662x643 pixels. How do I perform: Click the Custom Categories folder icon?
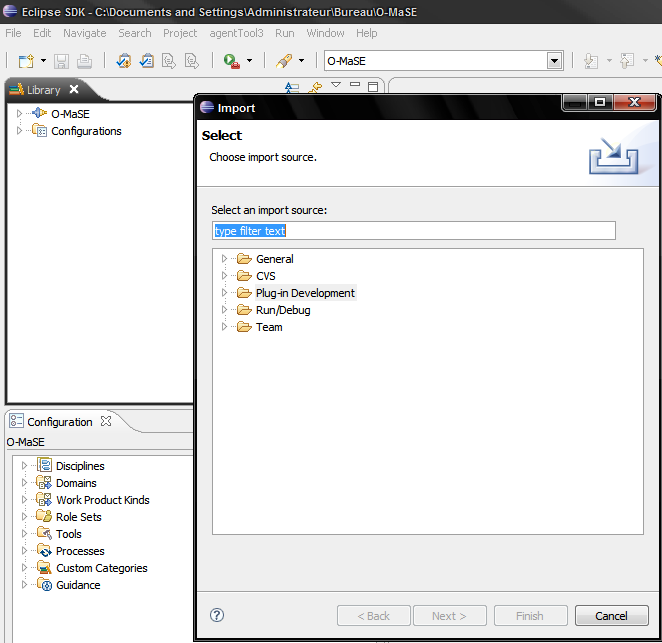pyautogui.click(x=44, y=567)
